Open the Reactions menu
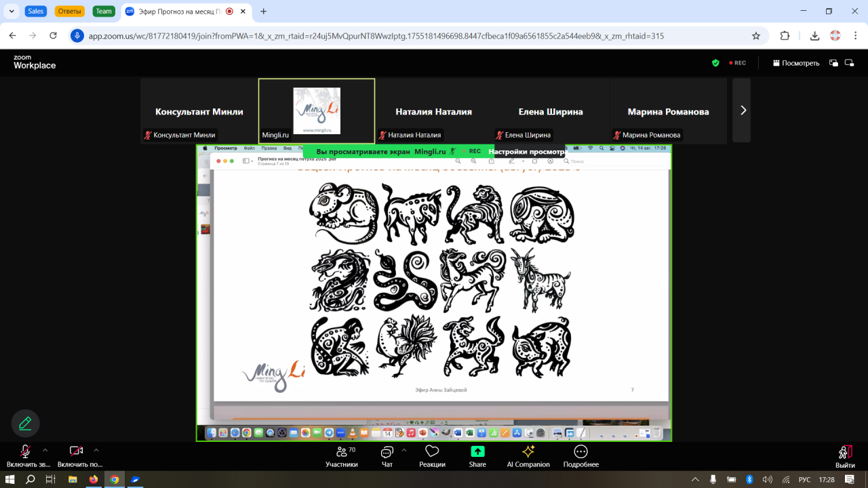The width and height of the screenshot is (868, 488). click(x=432, y=455)
